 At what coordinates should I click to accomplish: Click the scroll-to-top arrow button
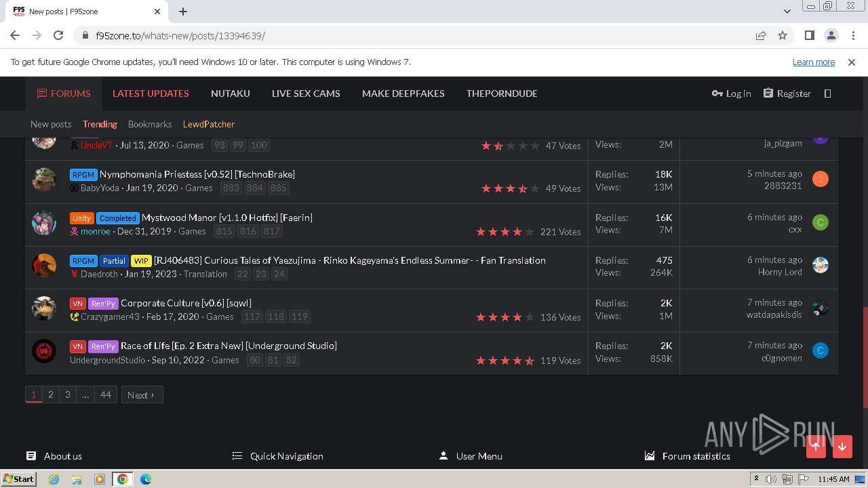coord(816,446)
